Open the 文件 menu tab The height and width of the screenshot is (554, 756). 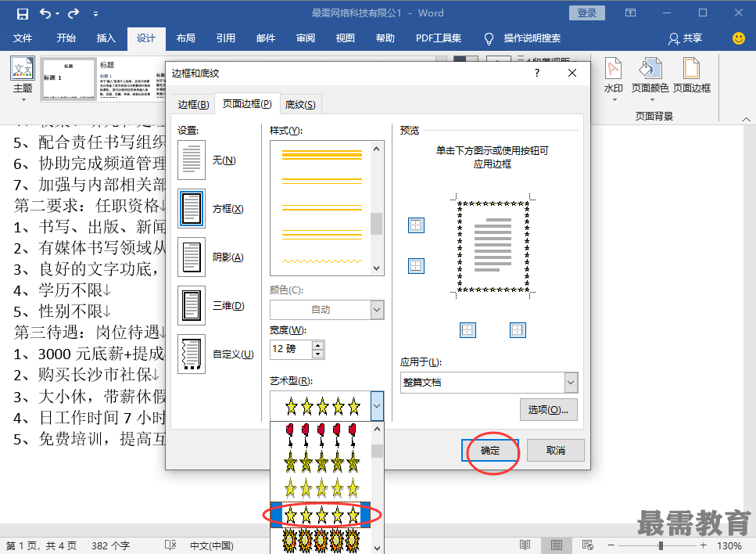point(23,38)
